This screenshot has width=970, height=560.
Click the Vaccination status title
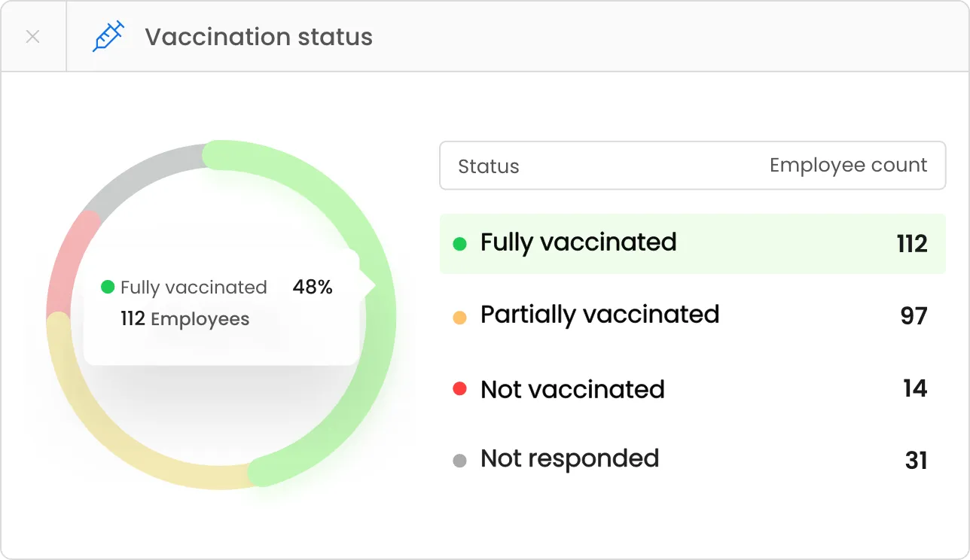click(258, 37)
